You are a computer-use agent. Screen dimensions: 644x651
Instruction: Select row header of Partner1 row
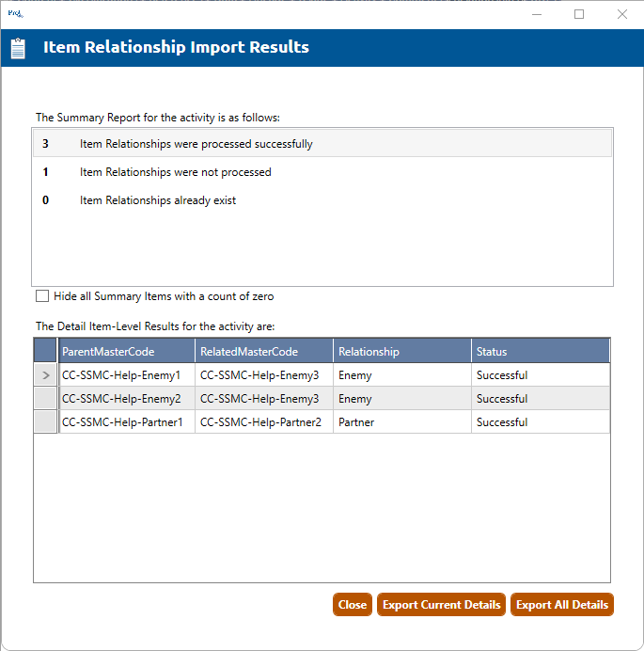pyautogui.click(x=45, y=422)
